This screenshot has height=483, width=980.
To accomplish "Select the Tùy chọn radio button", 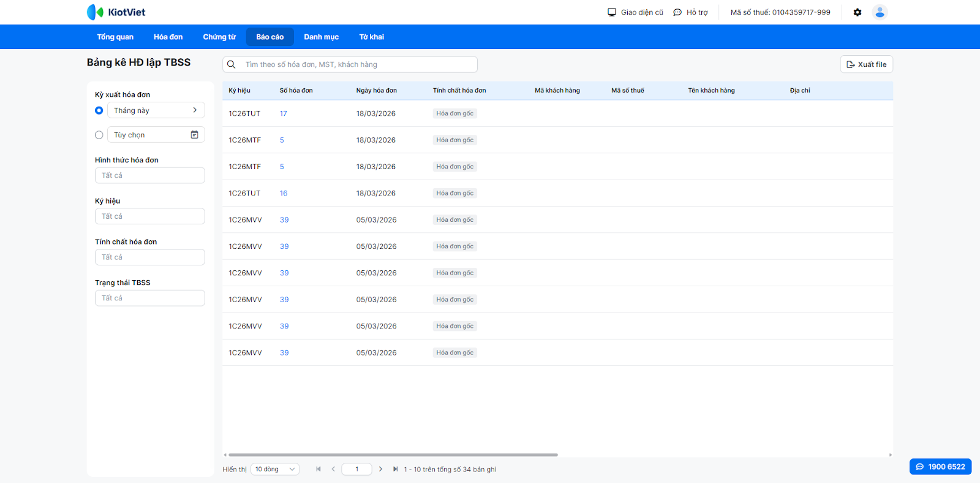I will click(x=99, y=135).
